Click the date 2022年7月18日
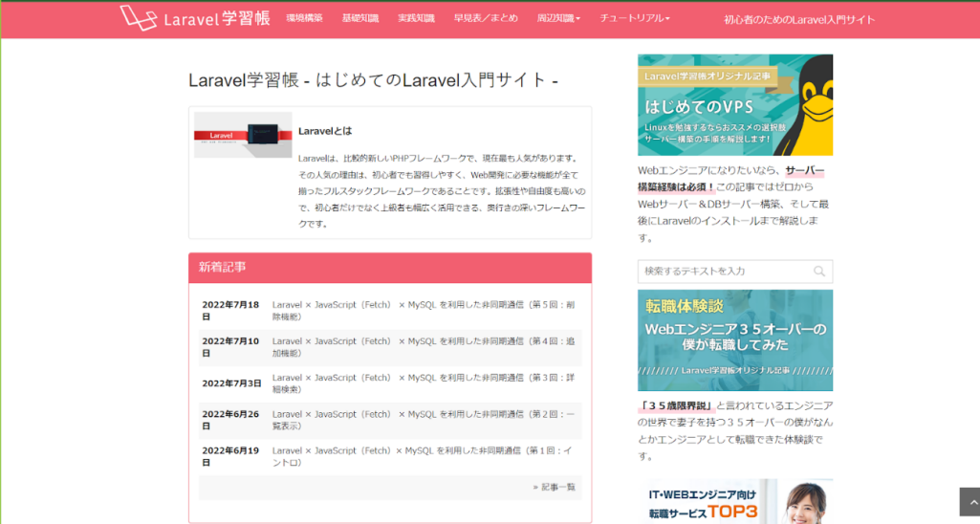This screenshot has height=524, width=980. pos(230,311)
